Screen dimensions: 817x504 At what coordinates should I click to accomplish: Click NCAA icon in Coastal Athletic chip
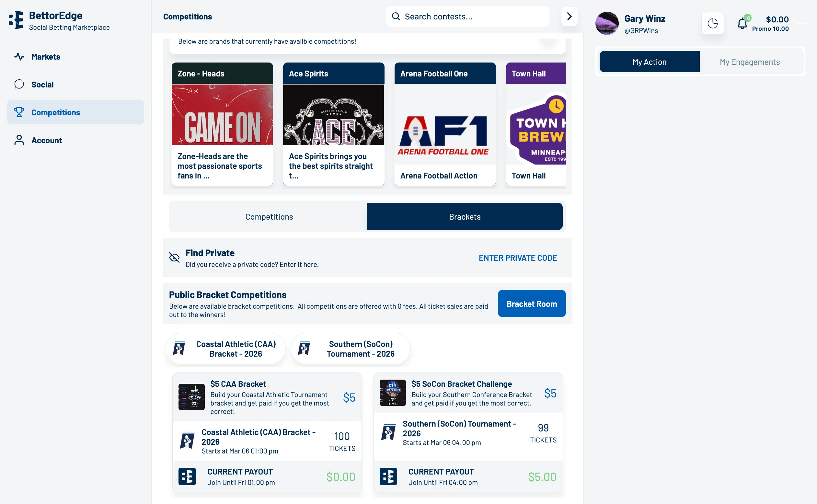click(179, 349)
